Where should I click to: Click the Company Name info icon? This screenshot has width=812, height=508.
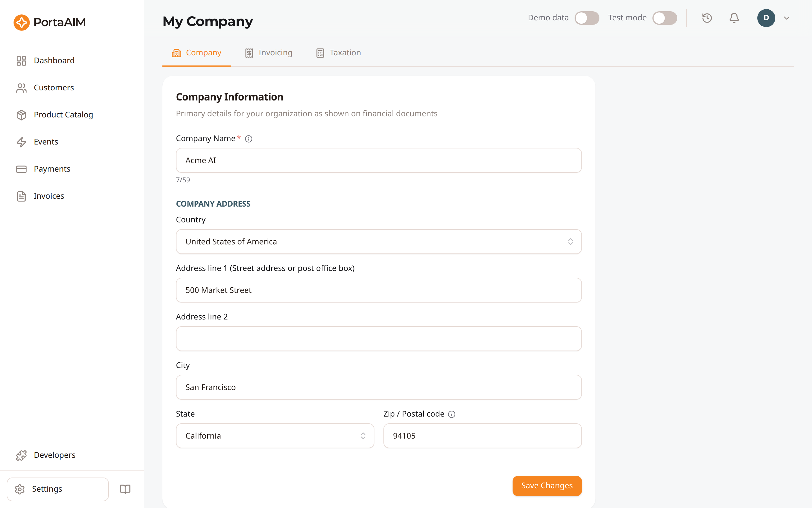(249, 139)
